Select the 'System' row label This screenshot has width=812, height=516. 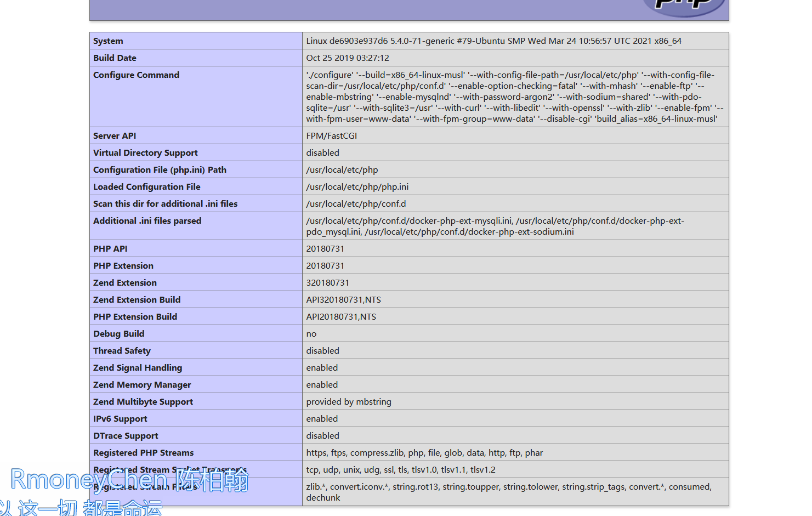coord(108,41)
